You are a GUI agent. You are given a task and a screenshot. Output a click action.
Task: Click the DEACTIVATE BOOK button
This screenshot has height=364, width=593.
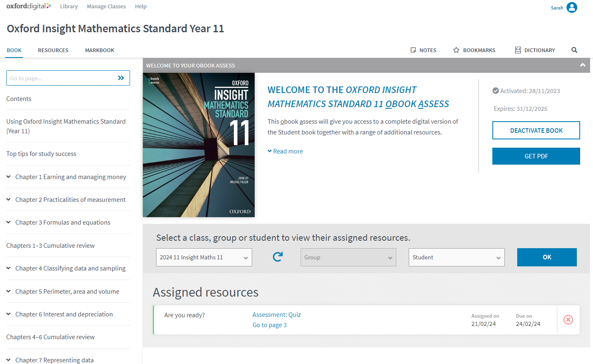(536, 130)
